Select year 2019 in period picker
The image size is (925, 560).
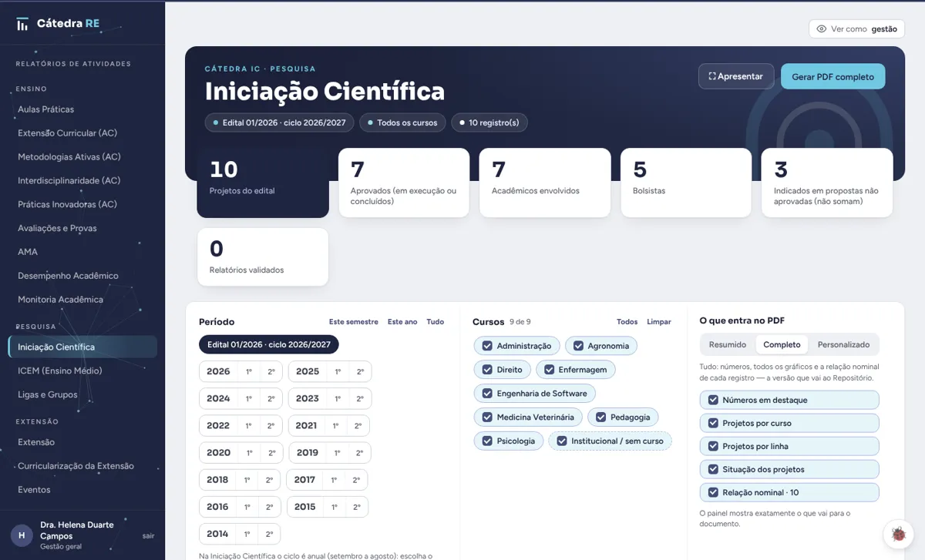[x=308, y=453]
